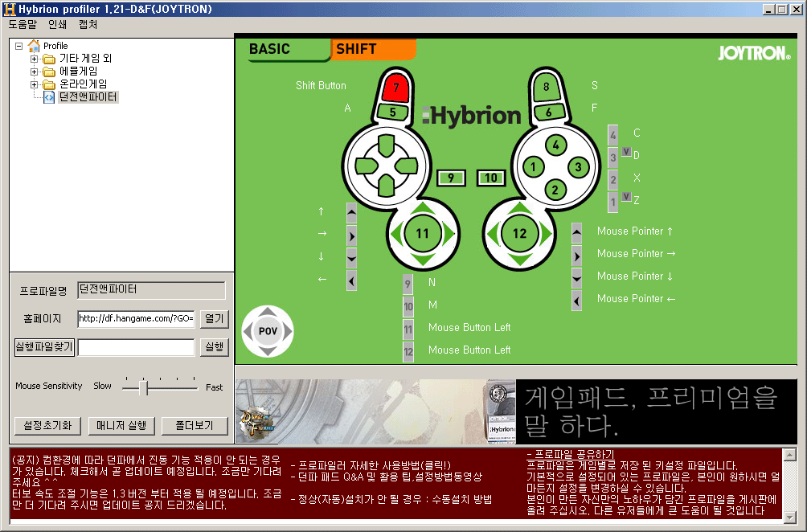Image resolution: width=807 pixels, height=532 pixels.
Task: Switch to the BASIC tab
Action: 289,49
